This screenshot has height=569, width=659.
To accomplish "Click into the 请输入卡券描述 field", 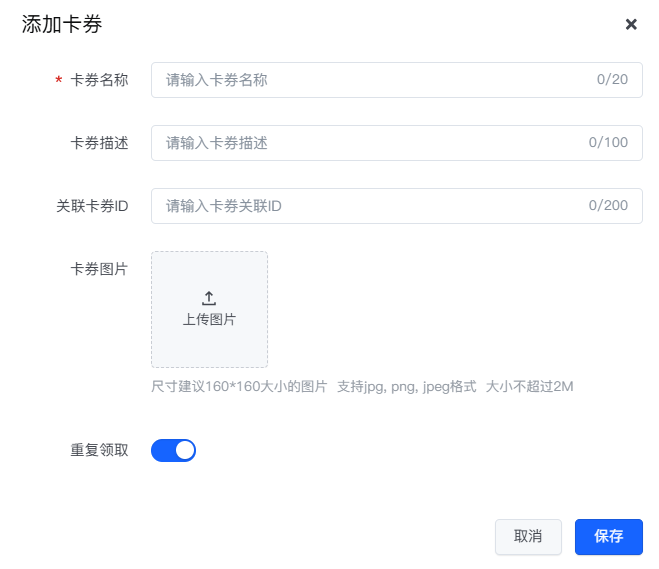I will click(370, 143).
